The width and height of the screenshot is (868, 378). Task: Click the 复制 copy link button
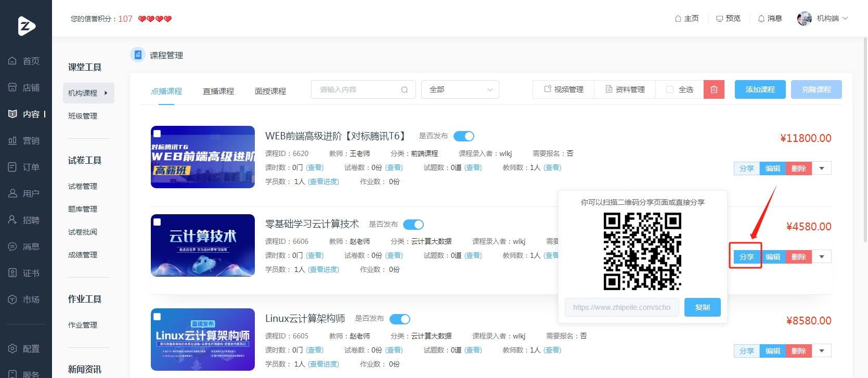[703, 307]
